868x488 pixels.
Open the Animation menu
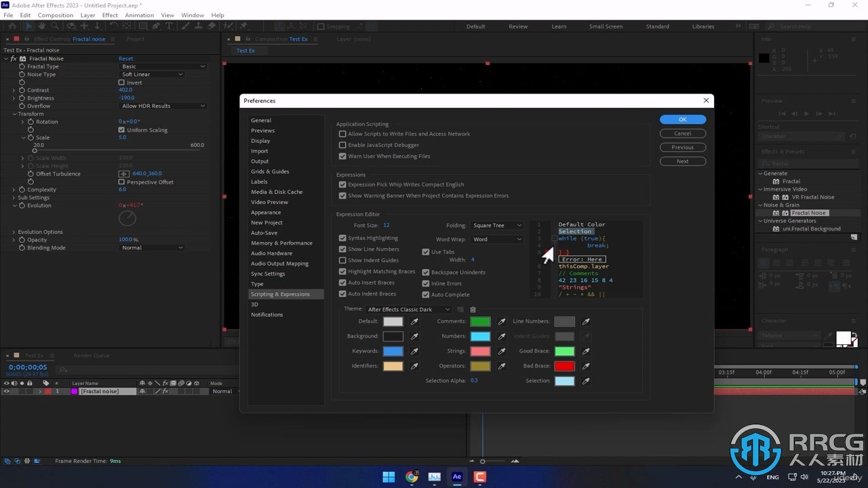tap(139, 15)
